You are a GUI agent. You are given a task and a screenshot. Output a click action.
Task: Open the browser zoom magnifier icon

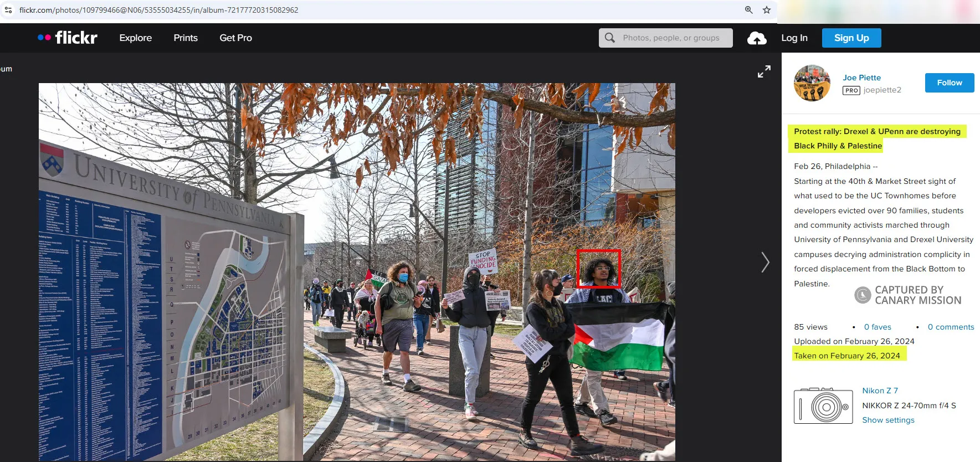(748, 10)
